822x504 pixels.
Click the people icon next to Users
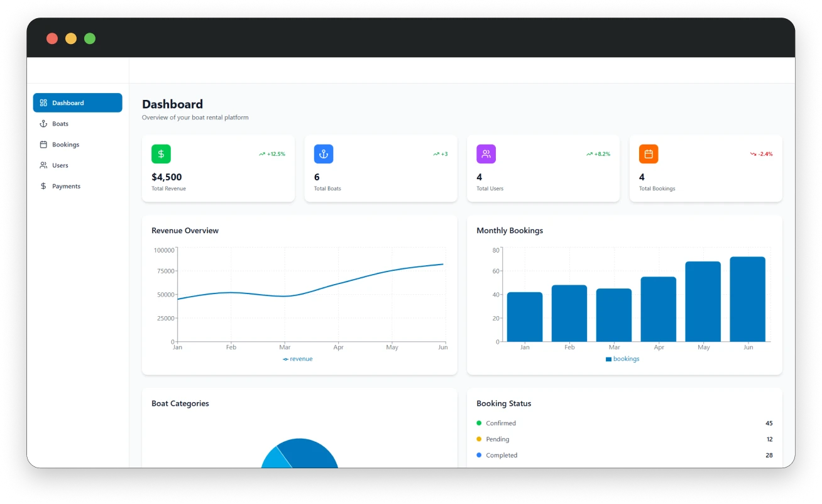(x=43, y=165)
